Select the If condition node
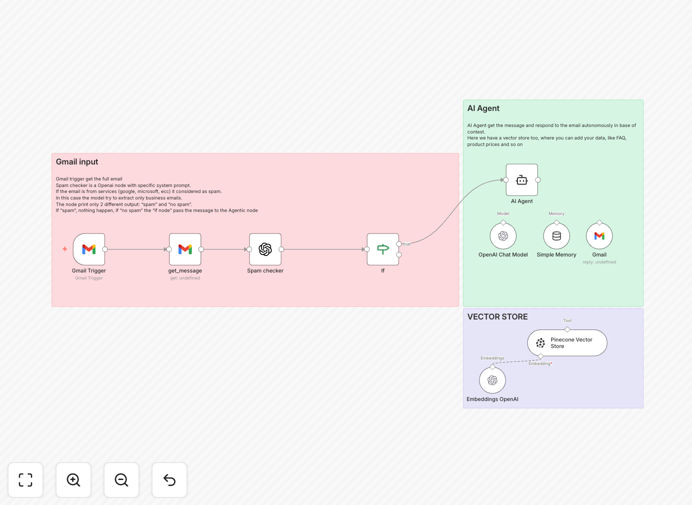 click(383, 249)
